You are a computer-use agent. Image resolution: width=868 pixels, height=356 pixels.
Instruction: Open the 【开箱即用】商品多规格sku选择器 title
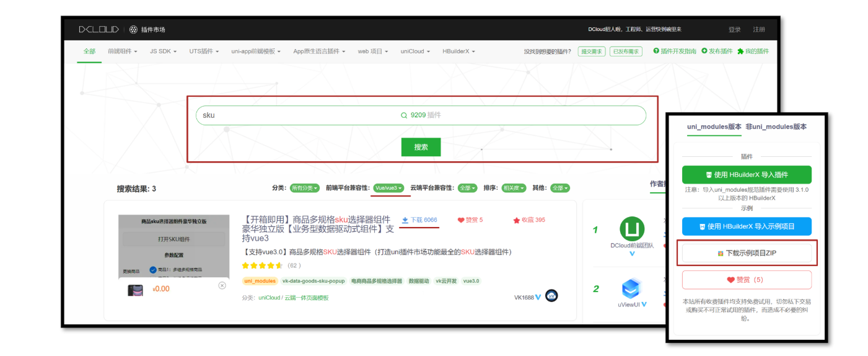[318, 228]
